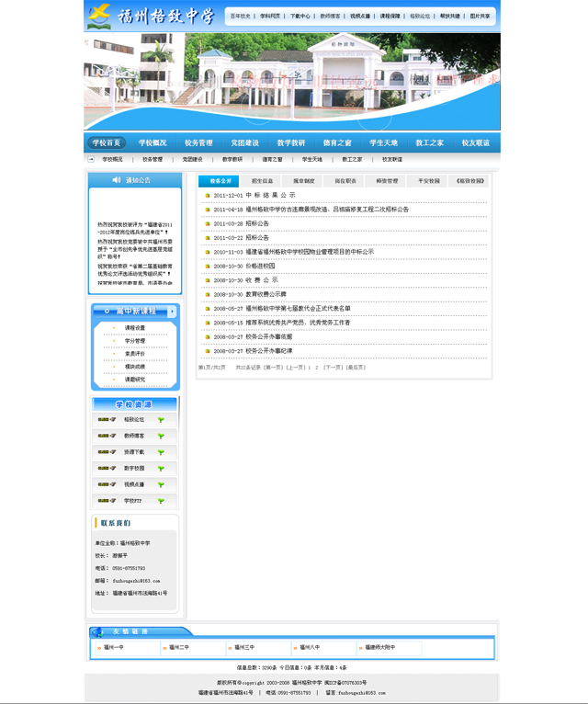588x704 pixels.
Task: Open 校友联谊 in the main blue menu
Action: pyautogui.click(x=476, y=142)
